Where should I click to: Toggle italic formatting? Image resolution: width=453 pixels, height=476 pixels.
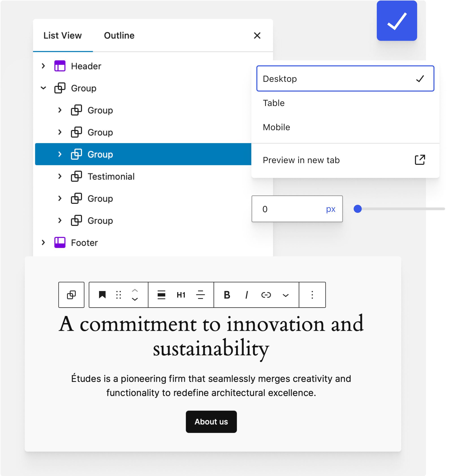click(x=246, y=295)
